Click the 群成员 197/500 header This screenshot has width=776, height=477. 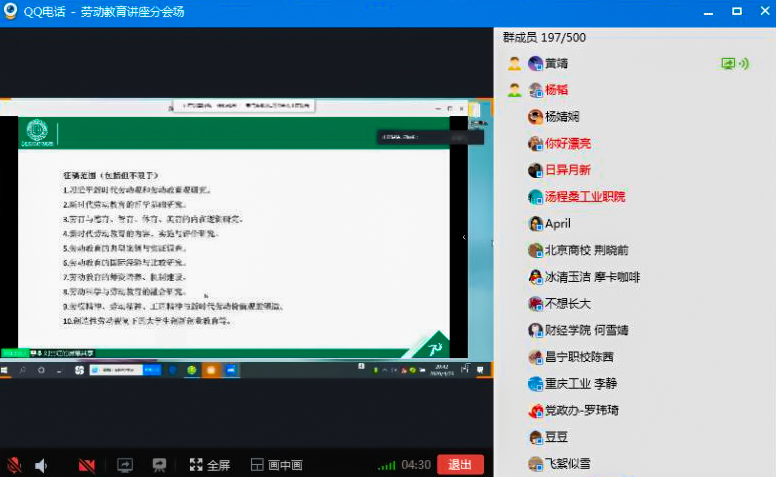[x=544, y=38]
